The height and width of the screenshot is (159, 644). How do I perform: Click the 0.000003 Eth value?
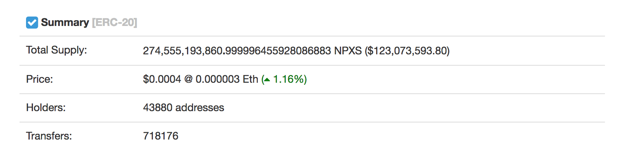(x=227, y=79)
